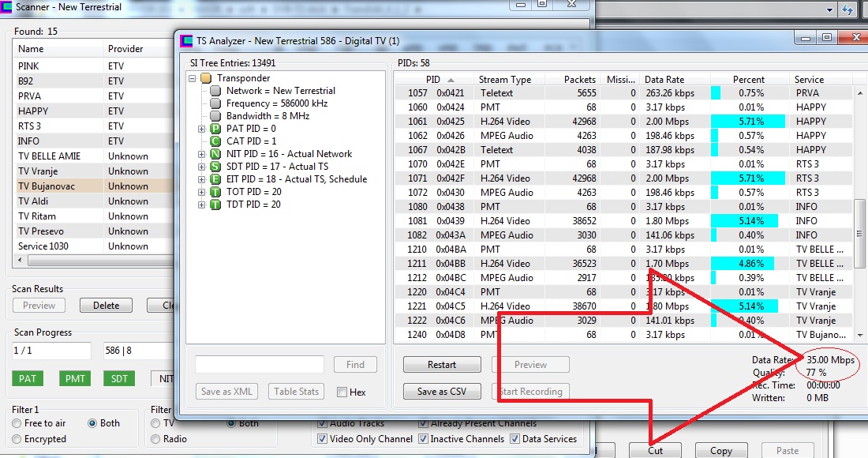Expand the PAT PID = 0 node
Screen dimensions: 868x458
coord(201,129)
